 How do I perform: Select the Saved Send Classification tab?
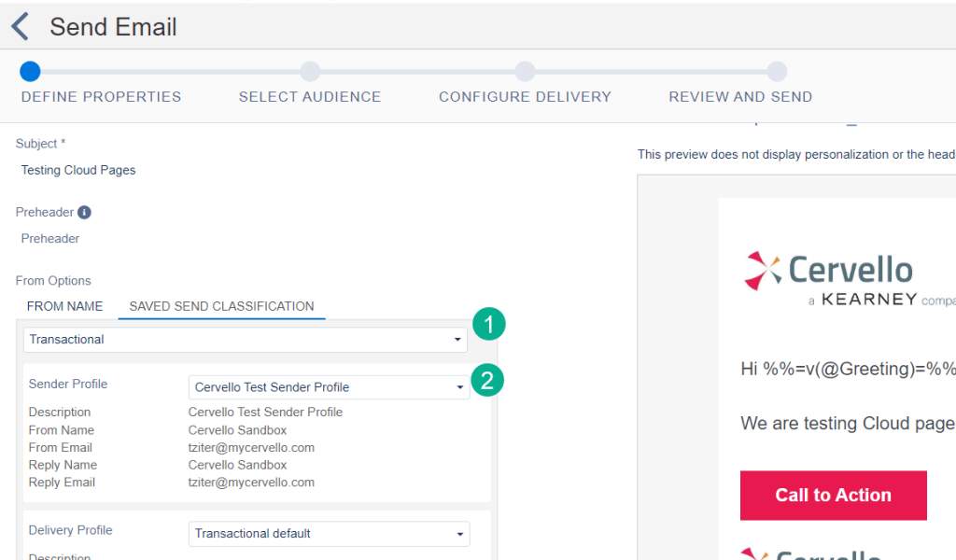pyautogui.click(x=221, y=306)
